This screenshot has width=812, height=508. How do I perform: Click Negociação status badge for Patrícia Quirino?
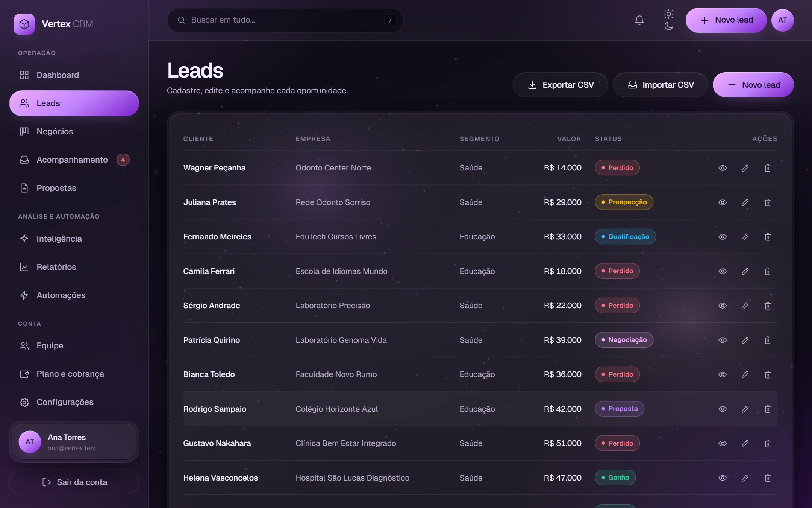624,340
